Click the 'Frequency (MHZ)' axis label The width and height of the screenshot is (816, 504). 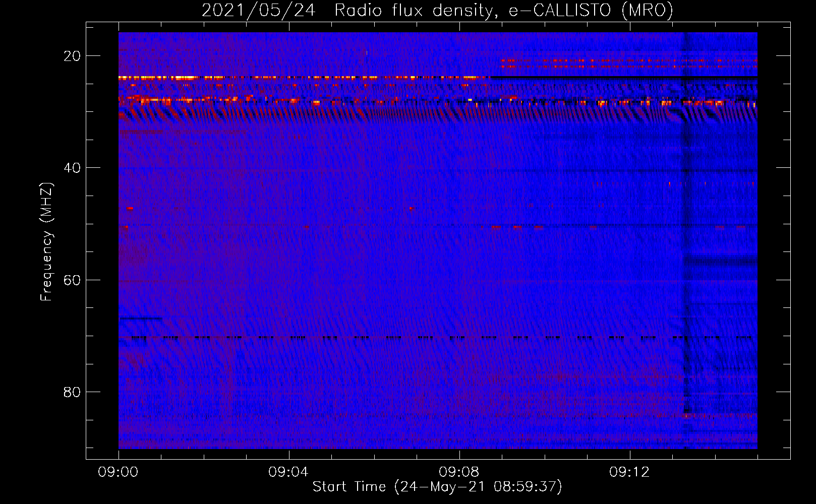point(46,242)
